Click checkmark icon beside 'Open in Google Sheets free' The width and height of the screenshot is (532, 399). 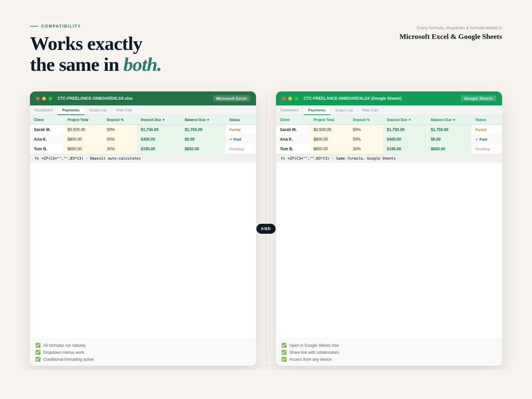[284, 345]
